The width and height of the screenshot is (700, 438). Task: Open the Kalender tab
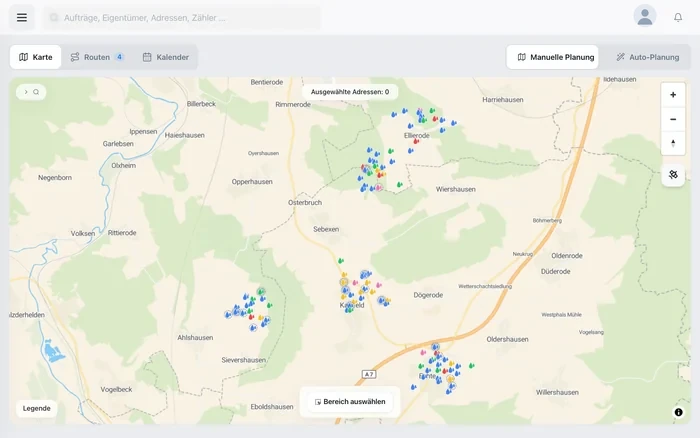pyautogui.click(x=166, y=57)
